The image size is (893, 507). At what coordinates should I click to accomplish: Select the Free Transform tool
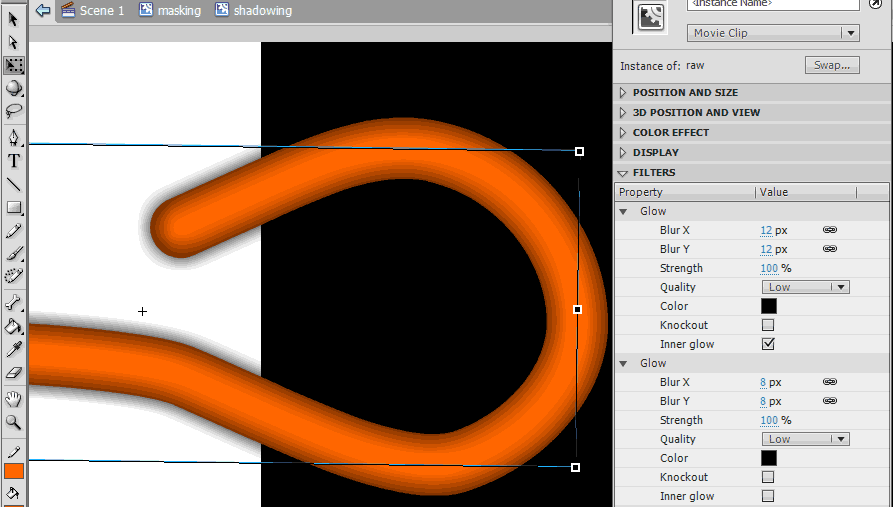point(14,66)
